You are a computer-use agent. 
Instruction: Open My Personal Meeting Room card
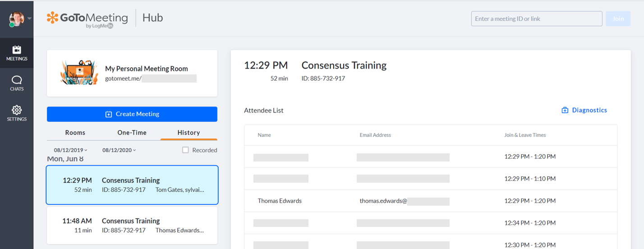[x=132, y=73]
